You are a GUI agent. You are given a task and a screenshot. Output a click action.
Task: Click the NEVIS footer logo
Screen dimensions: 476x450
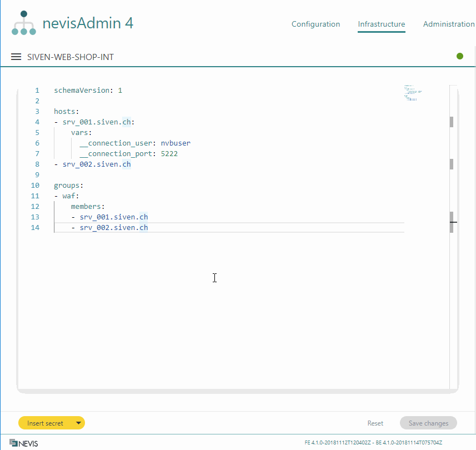point(24,443)
